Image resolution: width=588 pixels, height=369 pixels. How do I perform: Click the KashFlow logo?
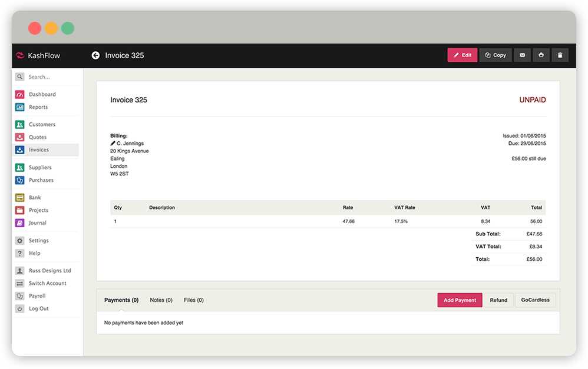[x=39, y=55]
